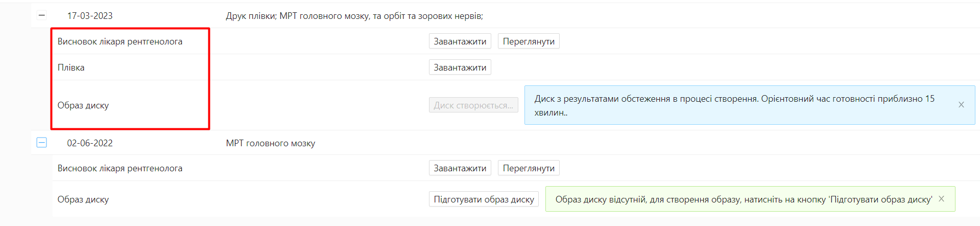Download radiologist conclusion for 17-03-2023 exam
This screenshot has height=226, width=980.
point(460,41)
